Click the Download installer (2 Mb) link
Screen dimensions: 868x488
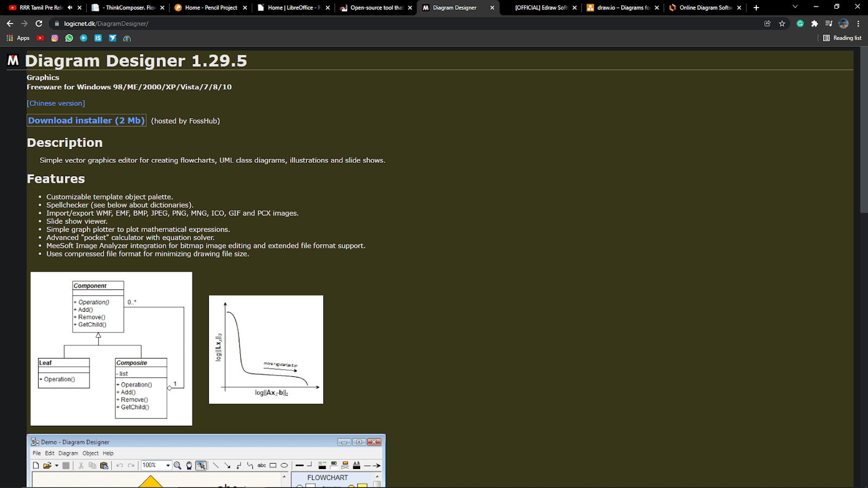click(x=87, y=120)
